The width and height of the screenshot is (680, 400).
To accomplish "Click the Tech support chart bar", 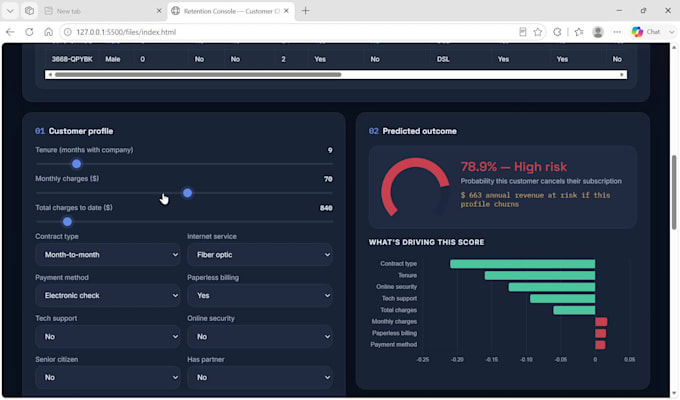I will coord(562,298).
